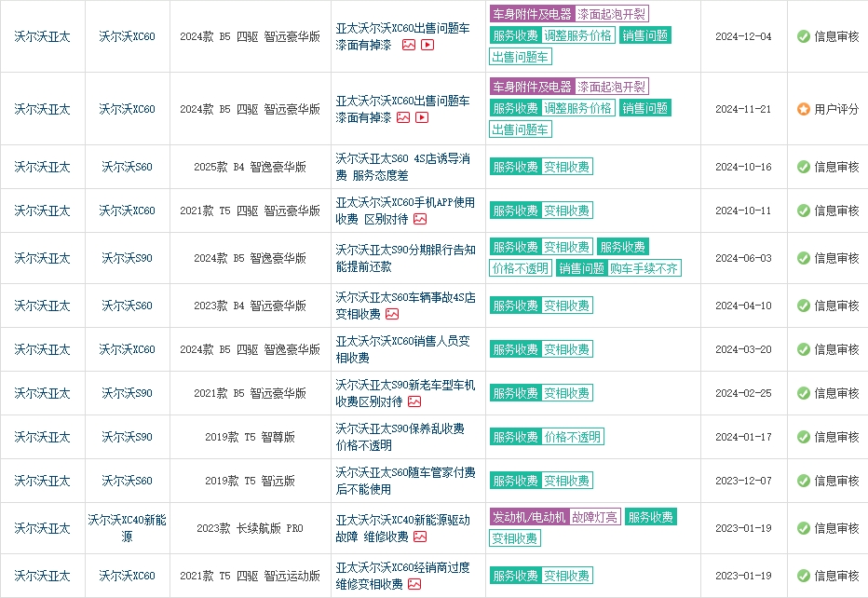868x598 pixels.
Task: Play video icon in 2024-12-04 complaint
Action: click(427, 45)
